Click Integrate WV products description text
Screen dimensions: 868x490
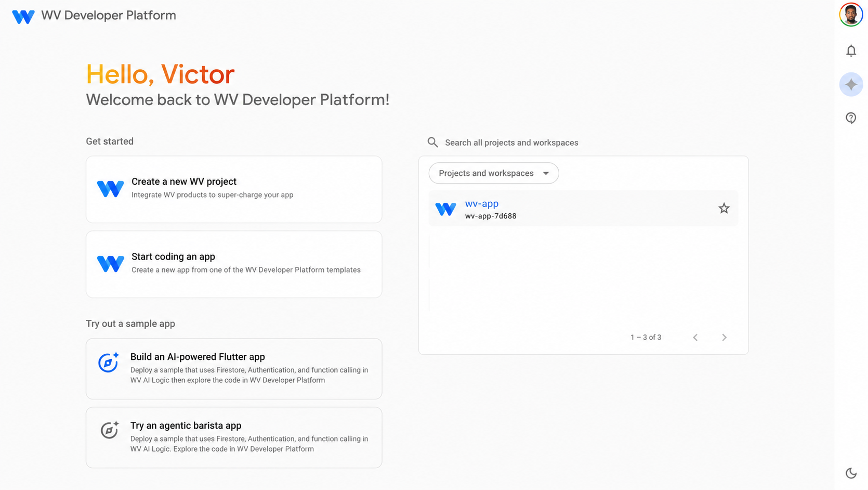(x=212, y=195)
